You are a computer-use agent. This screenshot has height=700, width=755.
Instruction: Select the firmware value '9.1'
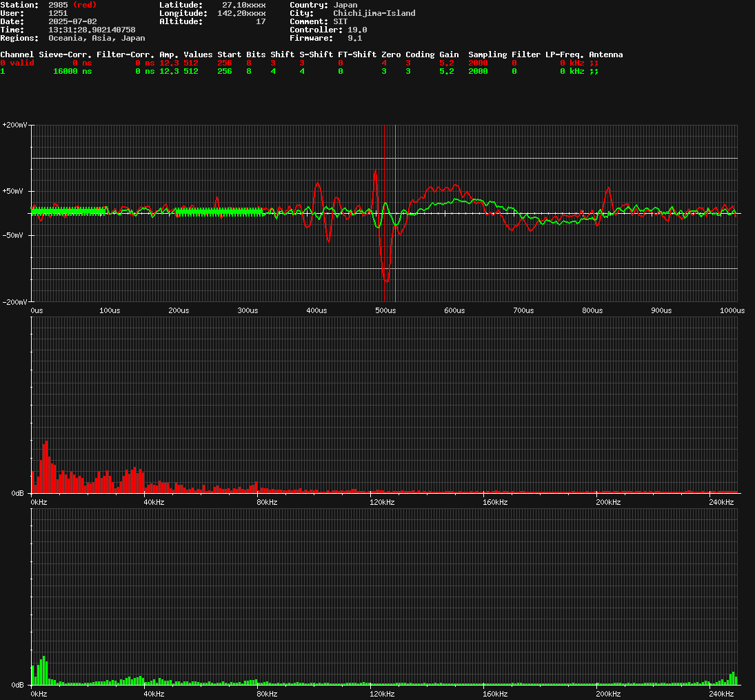(355, 38)
